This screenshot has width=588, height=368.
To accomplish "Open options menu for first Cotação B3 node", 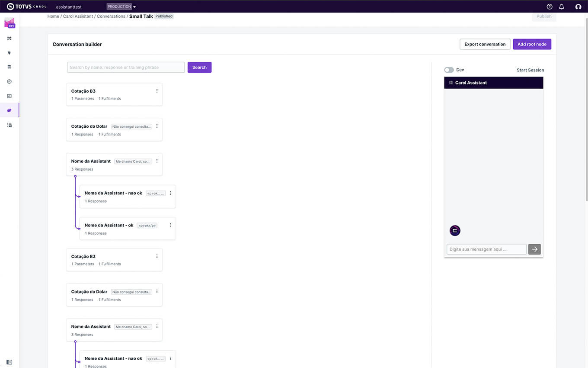I will (157, 91).
